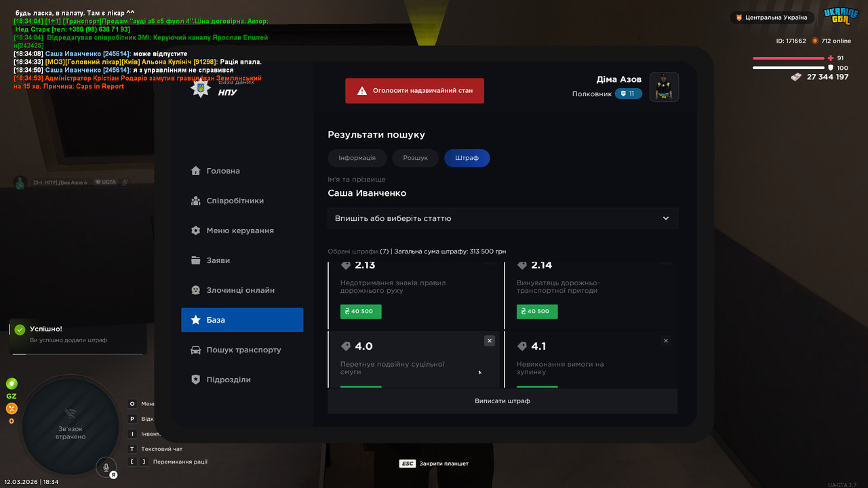Screen dimensions: 868x488
Task: Click the orange online players icon
Action: (815, 41)
